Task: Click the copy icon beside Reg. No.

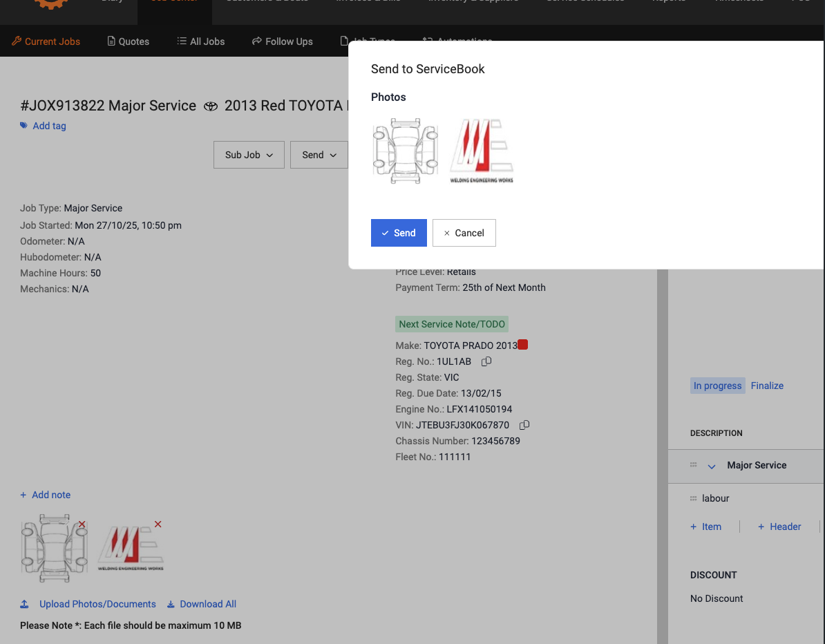Action: (486, 361)
